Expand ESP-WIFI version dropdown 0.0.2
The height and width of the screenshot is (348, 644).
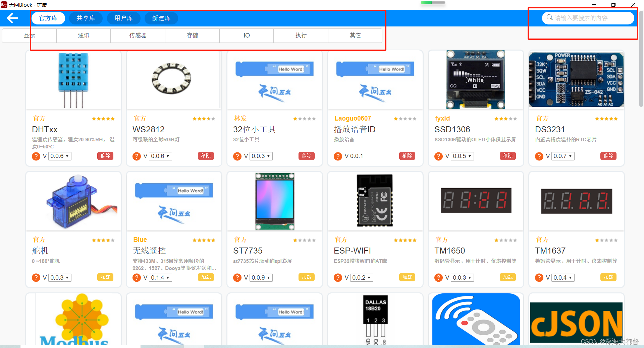(362, 278)
